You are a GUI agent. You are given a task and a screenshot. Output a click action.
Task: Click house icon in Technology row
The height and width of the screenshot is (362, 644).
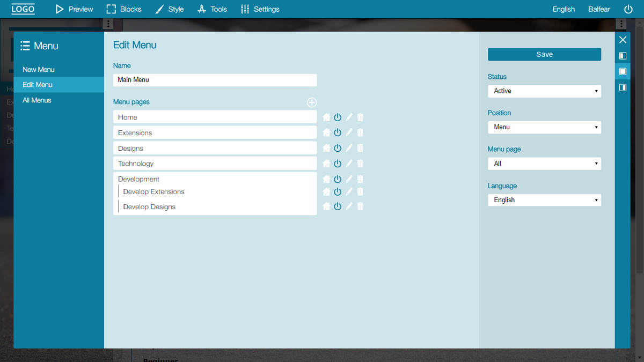pyautogui.click(x=326, y=164)
